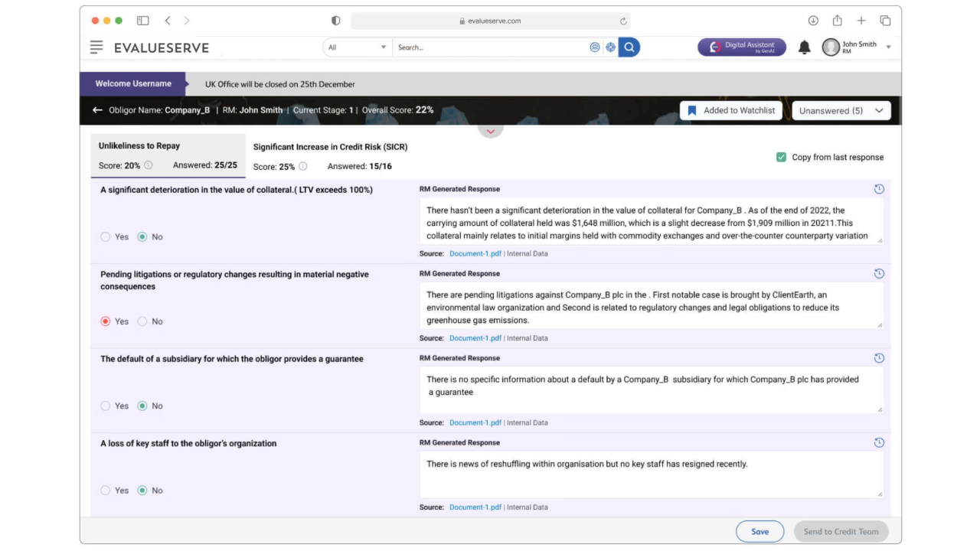Click the history icon for collateral deterioration response
Viewport: 980px width, 551px height.
pyautogui.click(x=879, y=189)
